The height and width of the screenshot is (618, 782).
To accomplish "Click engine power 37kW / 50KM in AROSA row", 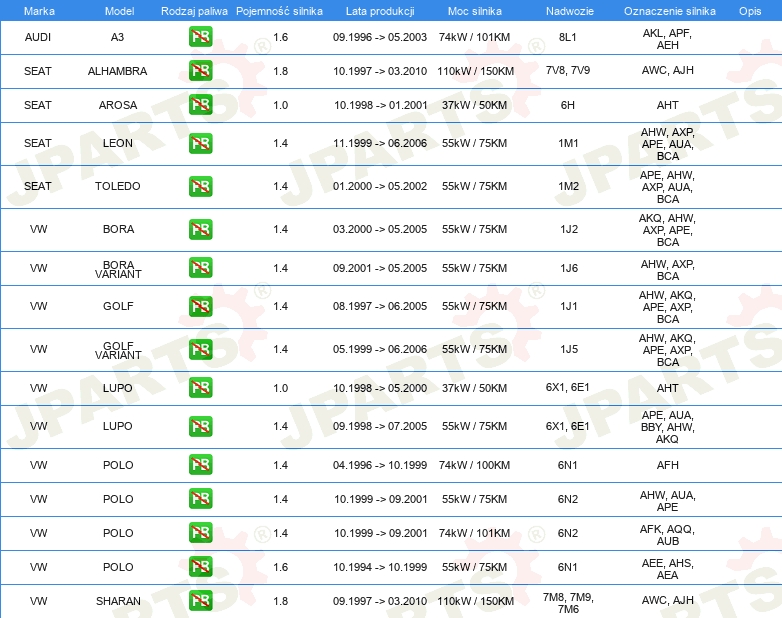I will click(x=474, y=105).
